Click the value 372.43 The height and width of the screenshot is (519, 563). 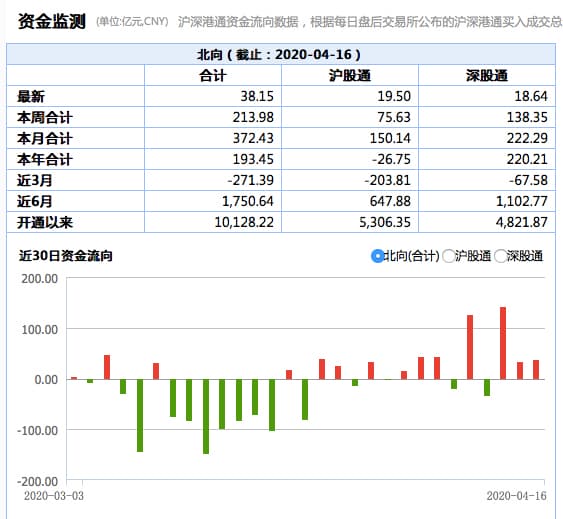[x=253, y=138]
